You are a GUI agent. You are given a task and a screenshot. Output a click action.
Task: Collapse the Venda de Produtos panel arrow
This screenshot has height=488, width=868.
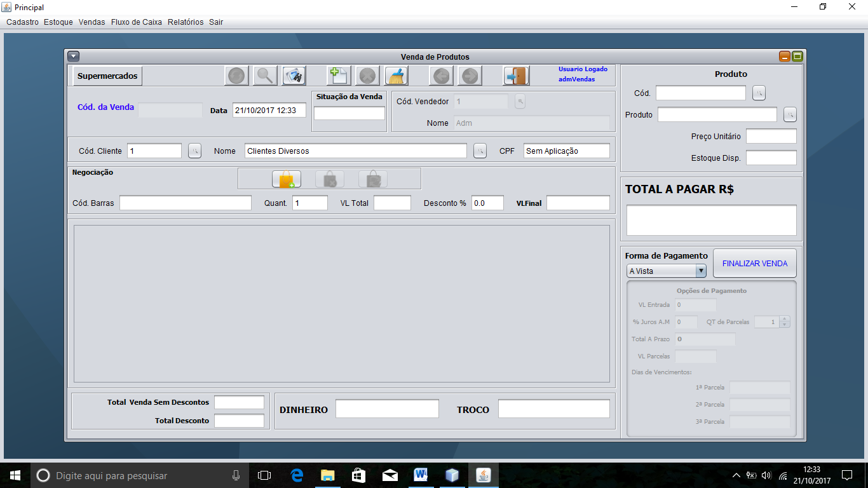pyautogui.click(x=74, y=56)
